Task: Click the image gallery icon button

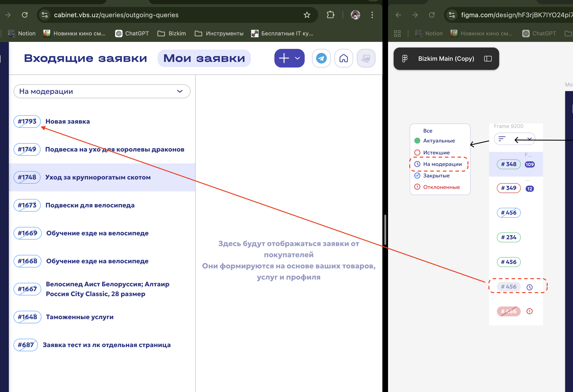Action: click(x=366, y=58)
